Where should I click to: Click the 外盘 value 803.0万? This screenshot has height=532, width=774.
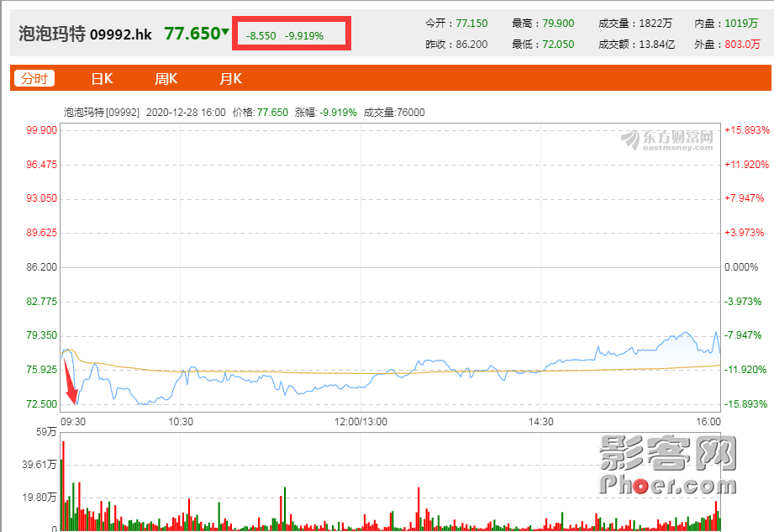[x=742, y=45]
